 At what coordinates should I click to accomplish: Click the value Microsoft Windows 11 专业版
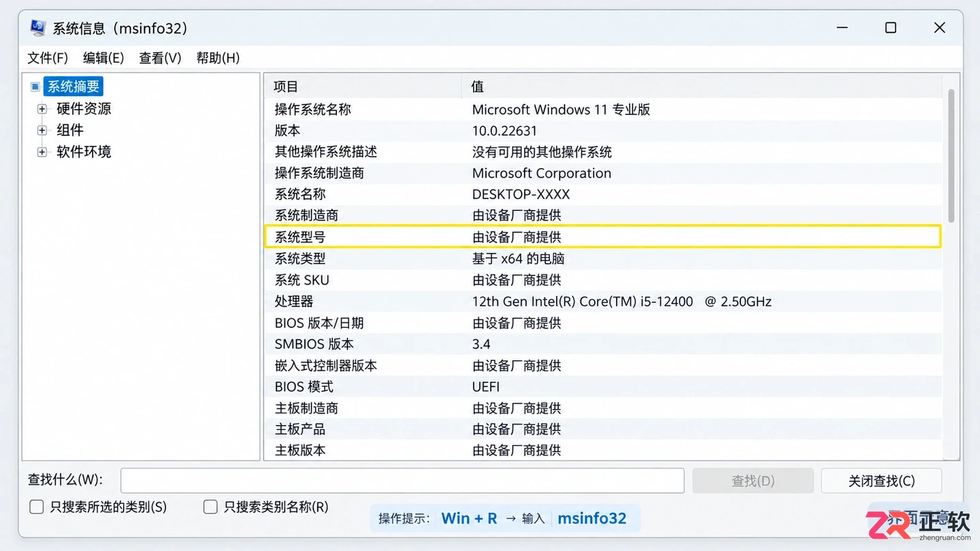pyautogui.click(x=561, y=110)
